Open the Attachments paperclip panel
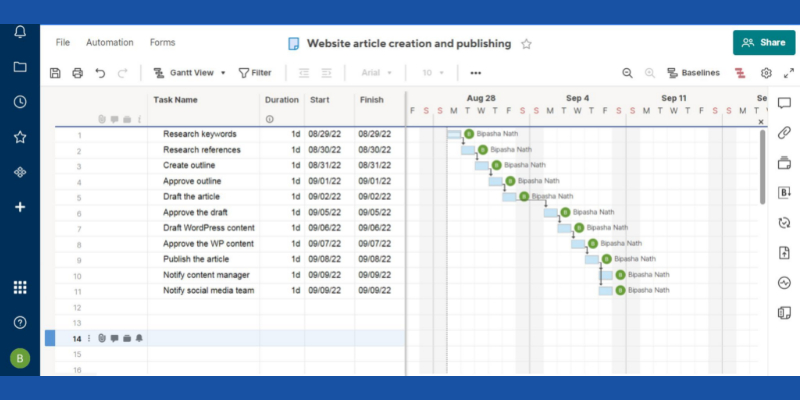This screenshot has height=400, width=800. (x=784, y=133)
